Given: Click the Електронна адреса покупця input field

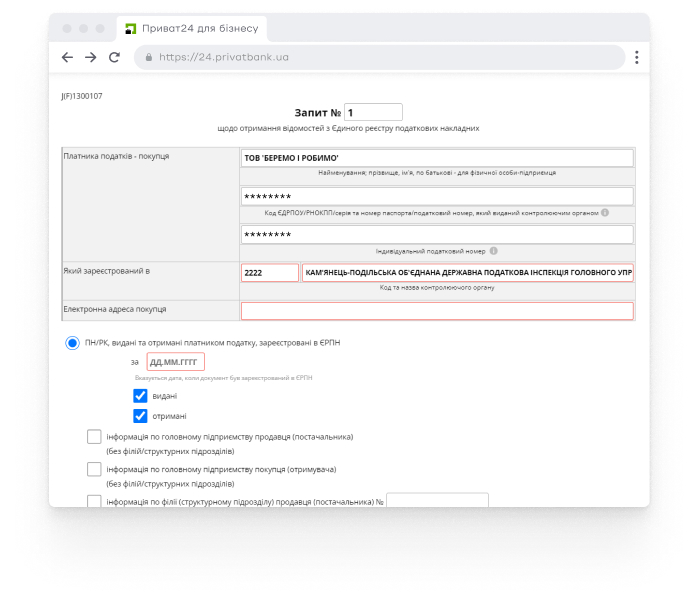Looking at the screenshot, I should [437, 311].
